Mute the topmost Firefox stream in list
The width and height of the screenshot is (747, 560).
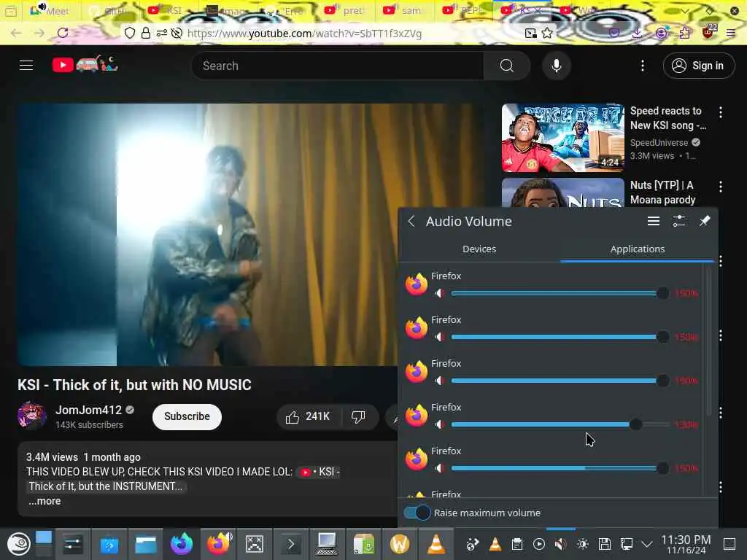[440, 293]
